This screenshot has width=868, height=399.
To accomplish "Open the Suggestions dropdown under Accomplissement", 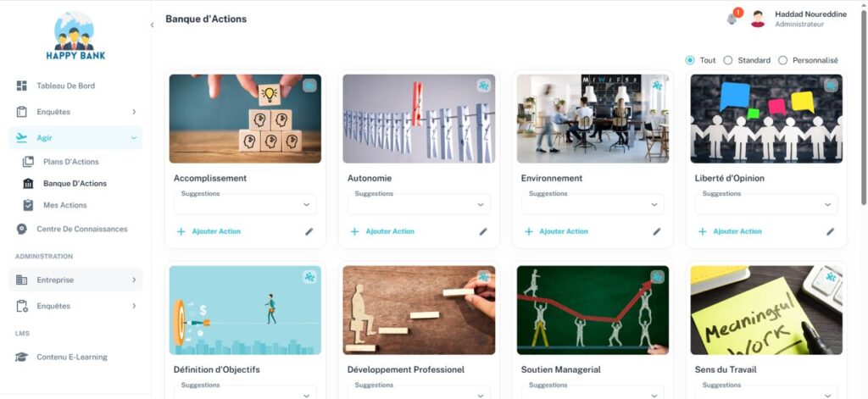I will 245,204.
